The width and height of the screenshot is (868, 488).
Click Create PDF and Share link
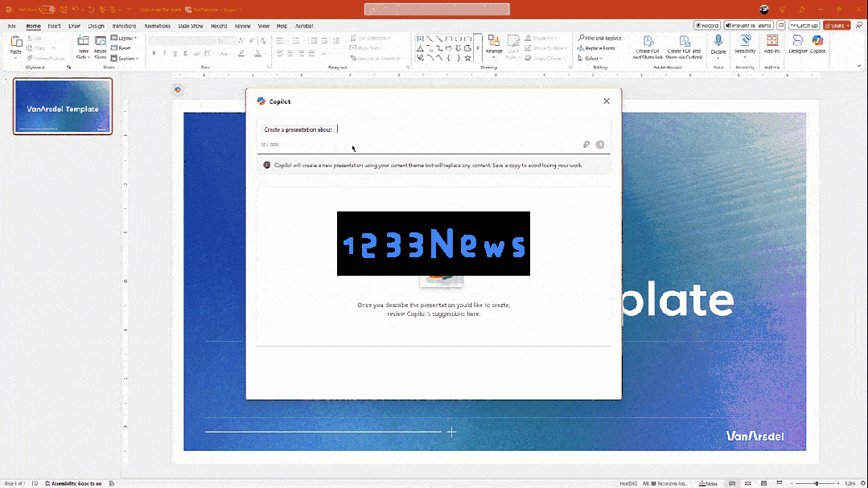pyautogui.click(x=648, y=47)
